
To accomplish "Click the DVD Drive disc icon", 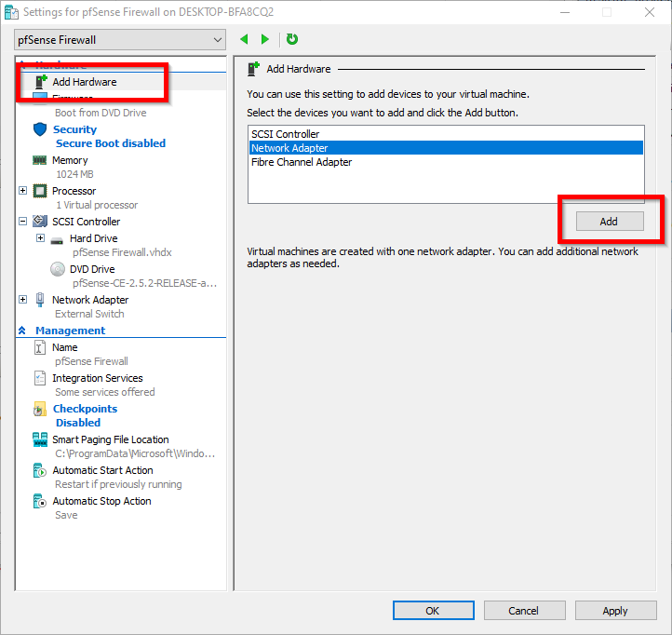I will (57, 269).
